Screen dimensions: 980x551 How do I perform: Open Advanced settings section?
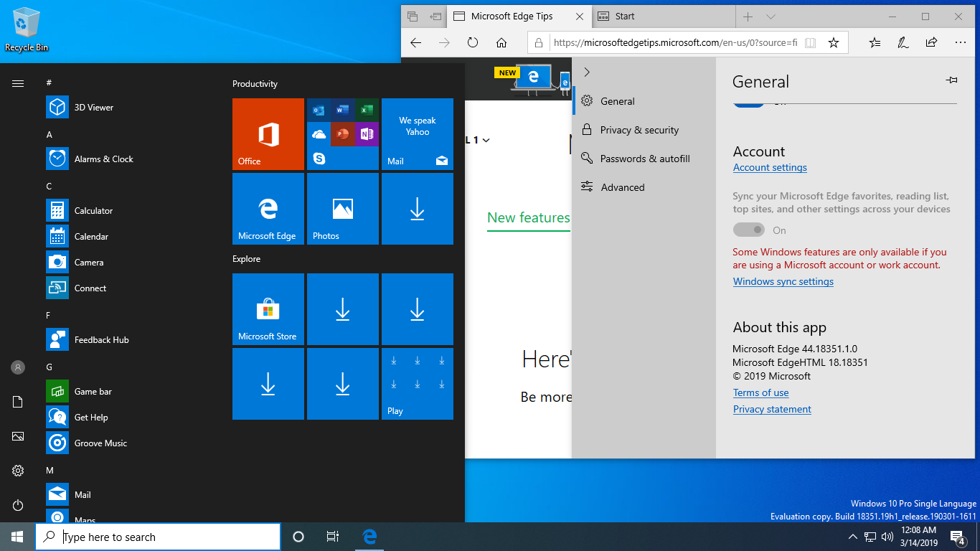644,187
